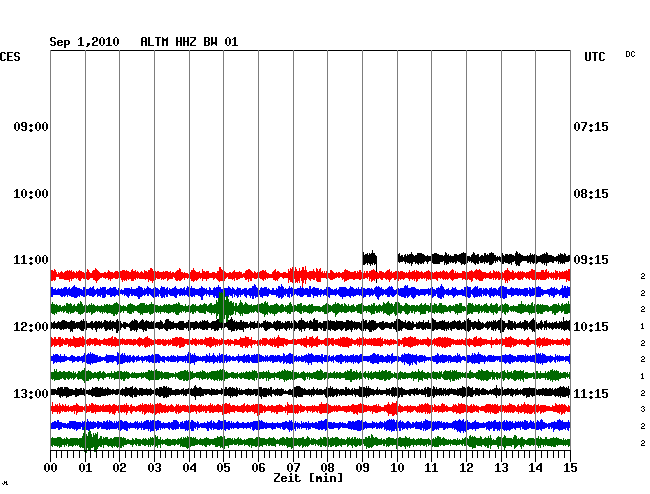The image size is (650, 494).
Task: Pick minute 00 on the time axis
Action: click(51, 467)
